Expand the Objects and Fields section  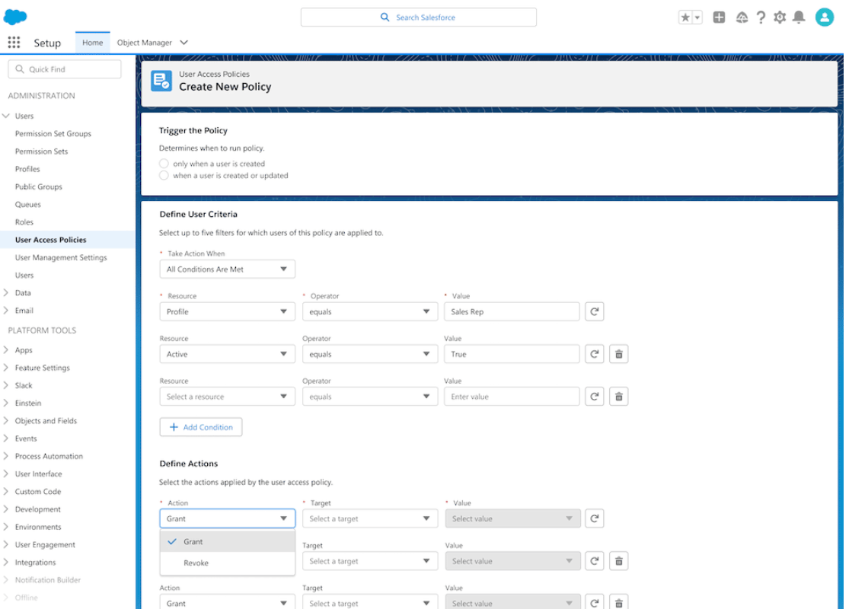(x=6, y=421)
